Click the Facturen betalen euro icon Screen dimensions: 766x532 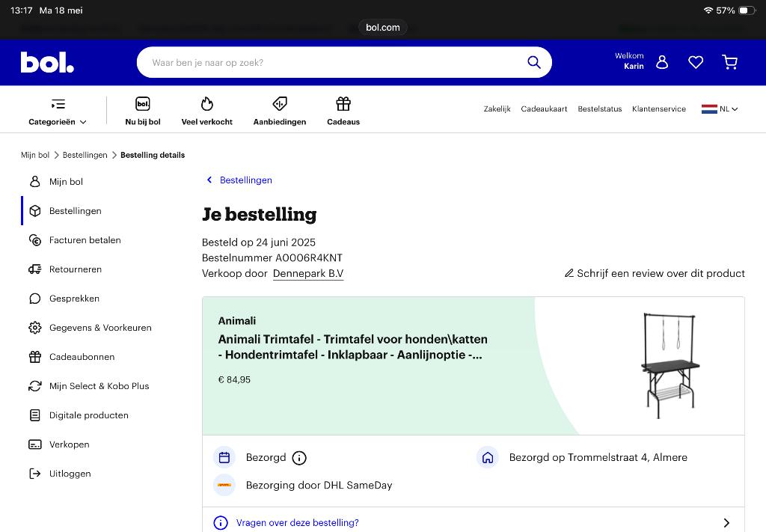[x=34, y=240]
